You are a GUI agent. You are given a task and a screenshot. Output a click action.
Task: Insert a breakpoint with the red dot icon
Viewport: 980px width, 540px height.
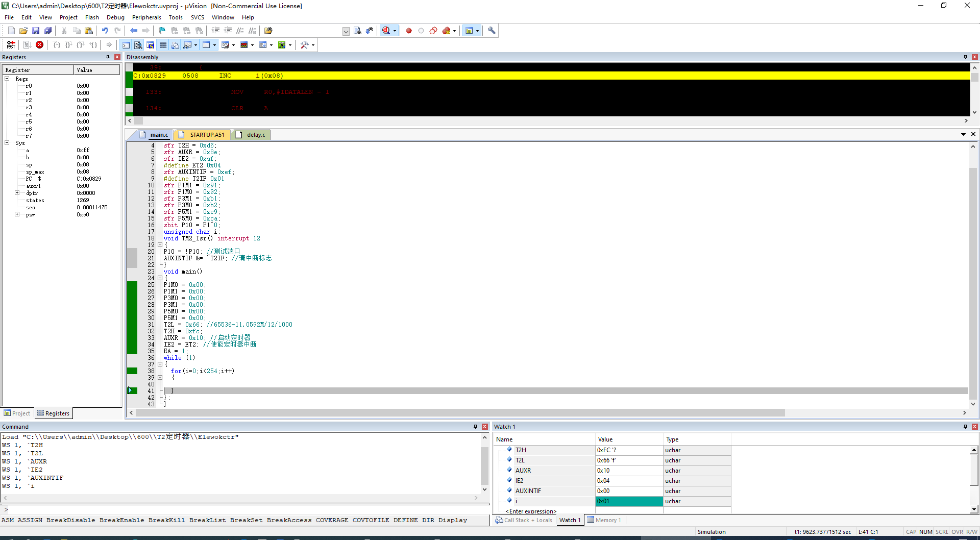pyautogui.click(x=409, y=31)
